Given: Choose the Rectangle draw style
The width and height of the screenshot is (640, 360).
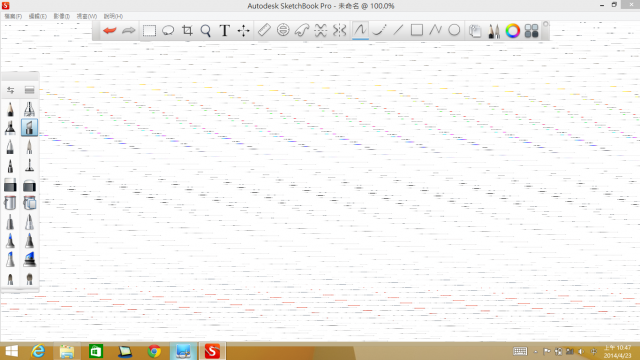Looking at the screenshot, I should pyautogui.click(x=417, y=30).
